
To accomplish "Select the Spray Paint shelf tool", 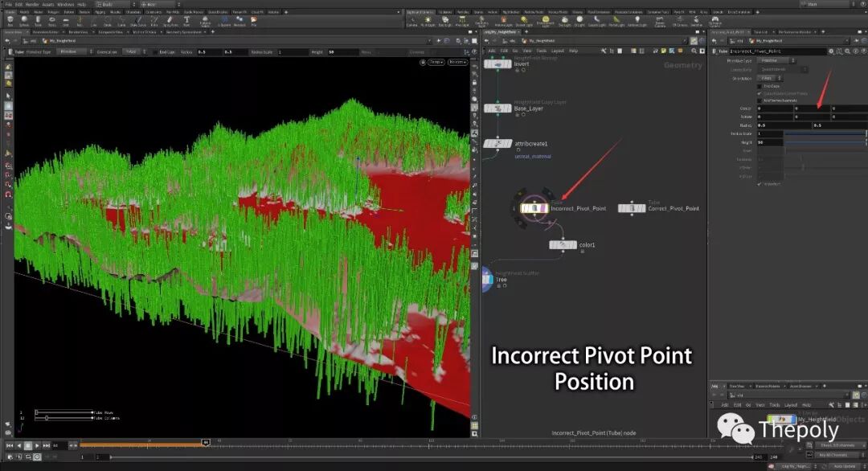I will point(170,21).
